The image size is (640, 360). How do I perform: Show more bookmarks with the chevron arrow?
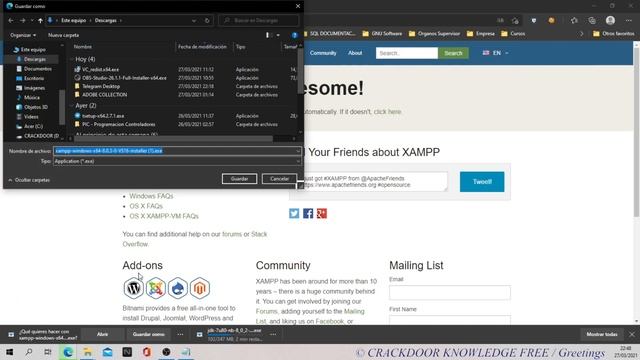[582, 34]
